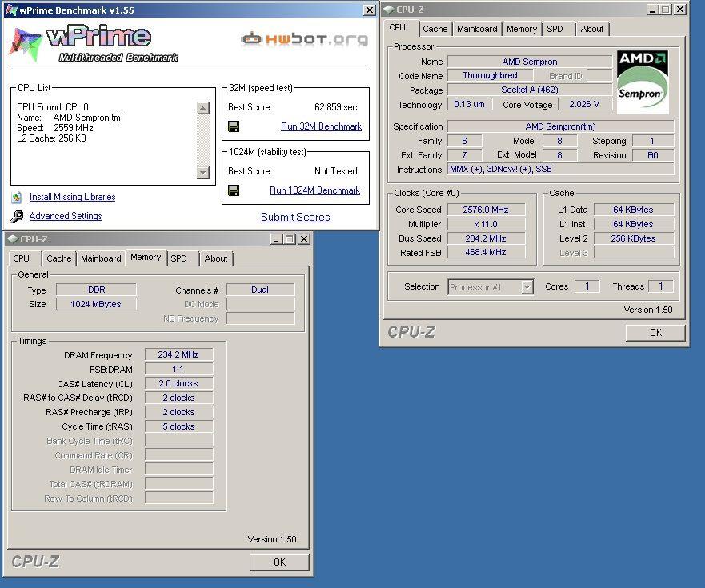Close the wPrime Benchmark window
Image resolution: width=705 pixels, height=588 pixels.
click(369, 10)
